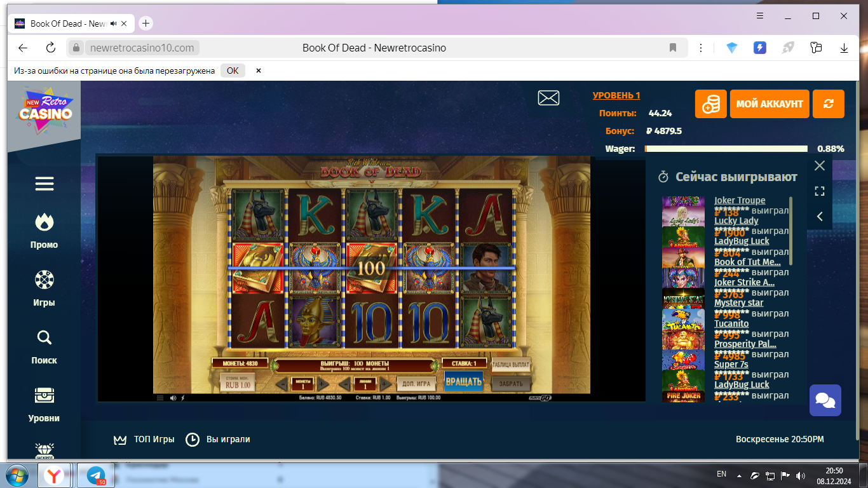
Task: Toggle the fast play lightning icon
Action: (x=183, y=398)
